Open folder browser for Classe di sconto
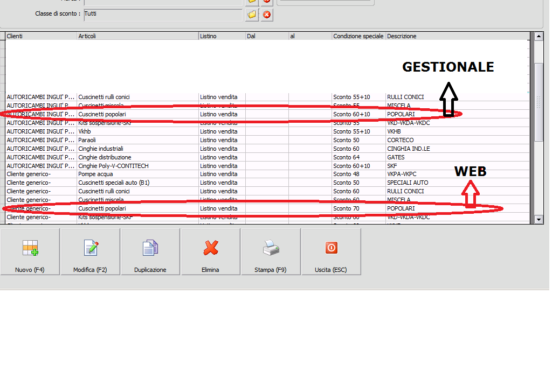This screenshot has height=392, width=552. [252, 15]
